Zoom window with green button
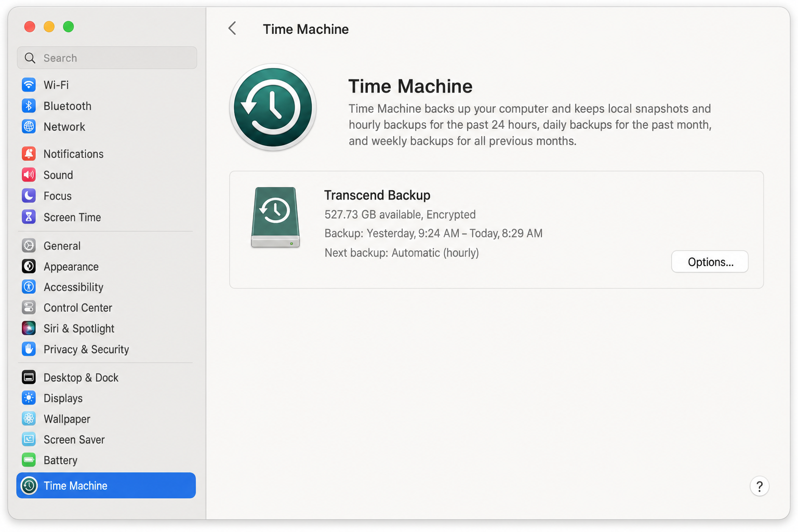The width and height of the screenshot is (798, 532). pyautogui.click(x=68, y=26)
